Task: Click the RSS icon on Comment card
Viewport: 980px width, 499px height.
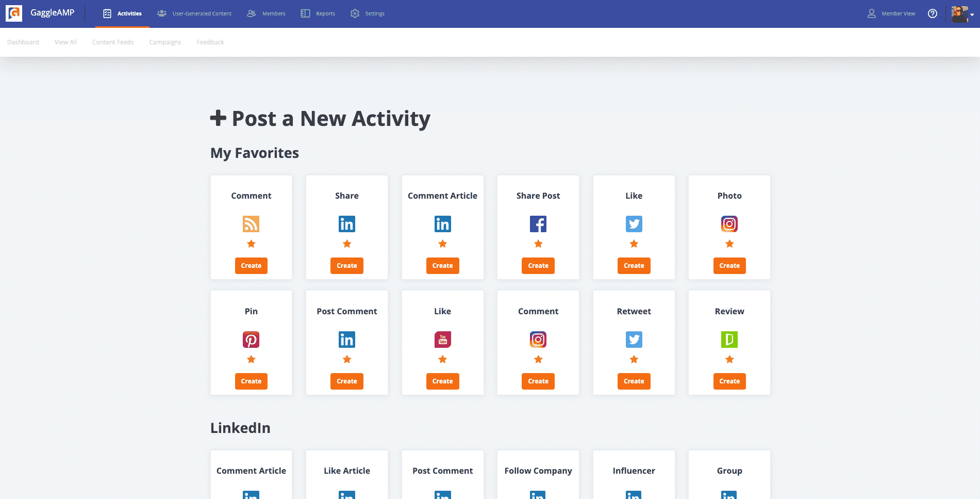Action: (x=251, y=224)
